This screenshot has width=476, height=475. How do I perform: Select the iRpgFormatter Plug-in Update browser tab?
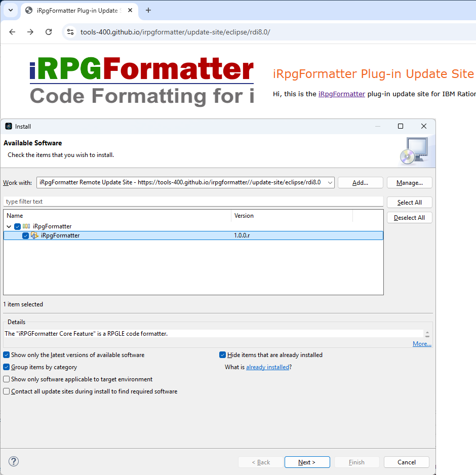pyautogui.click(x=79, y=11)
